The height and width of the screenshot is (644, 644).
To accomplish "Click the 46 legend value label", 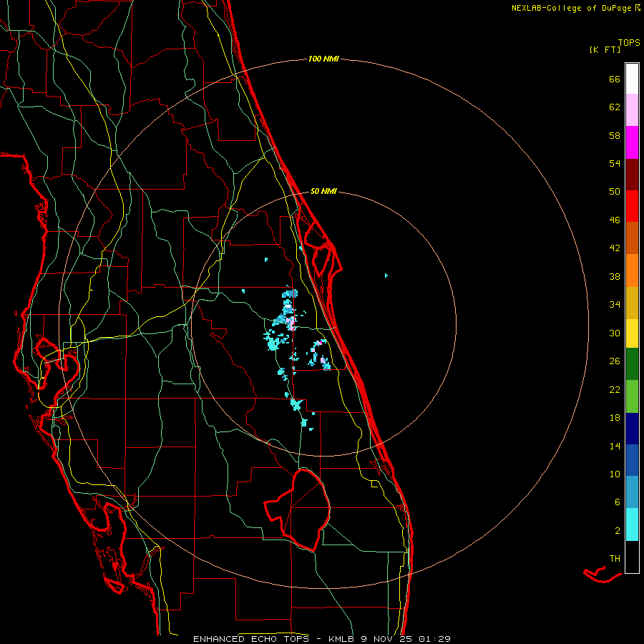I will [x=615, y=220].
